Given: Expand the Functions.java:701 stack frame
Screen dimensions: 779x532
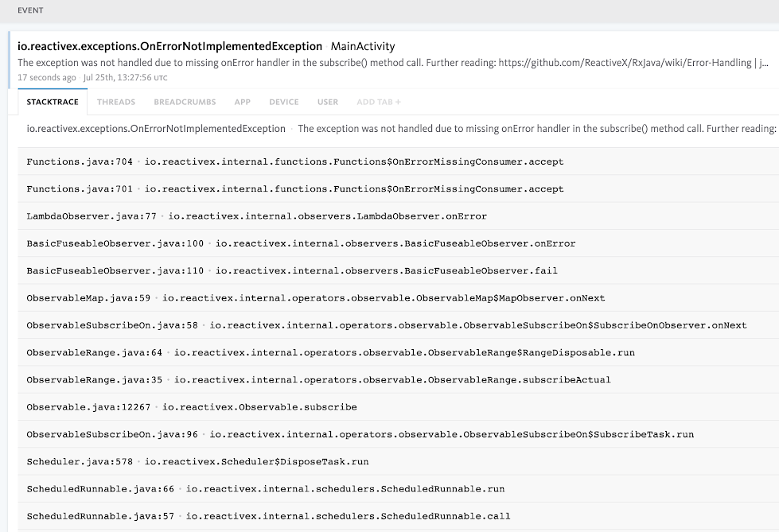Looking at the screenshot, I should [x=399, y=188].
